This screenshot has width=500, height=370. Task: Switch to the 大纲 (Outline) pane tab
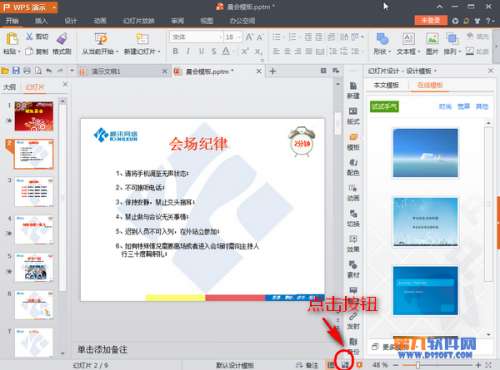tap(9, 87)
